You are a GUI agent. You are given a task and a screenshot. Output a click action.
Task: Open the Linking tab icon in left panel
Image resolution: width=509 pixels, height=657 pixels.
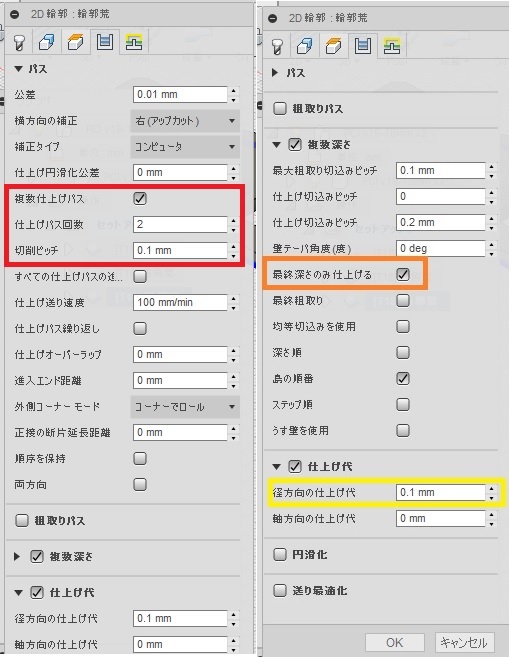tap(134, 42)
